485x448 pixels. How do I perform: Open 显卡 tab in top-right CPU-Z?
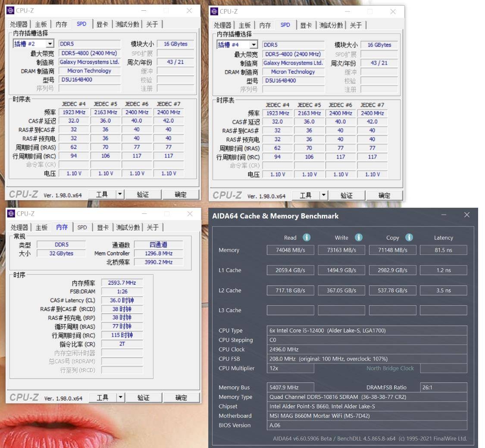[x=306, y=25]
